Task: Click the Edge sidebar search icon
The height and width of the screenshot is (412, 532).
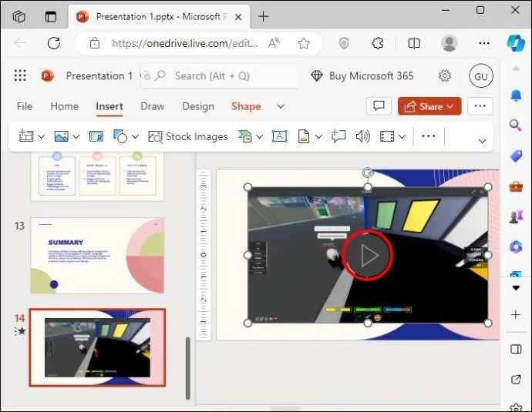Action: coord(516,126)
